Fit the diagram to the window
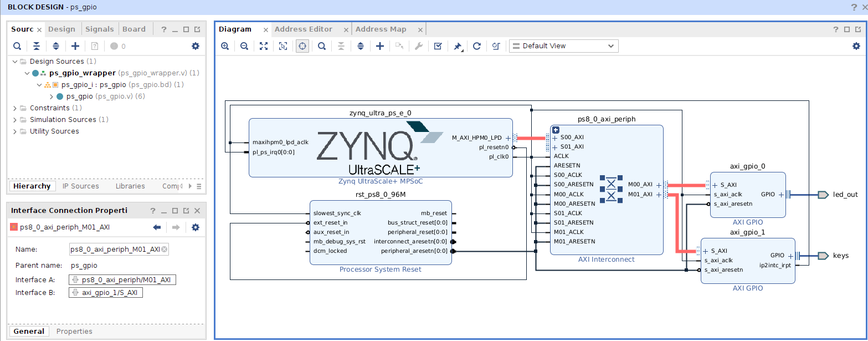 click(264, 46)
